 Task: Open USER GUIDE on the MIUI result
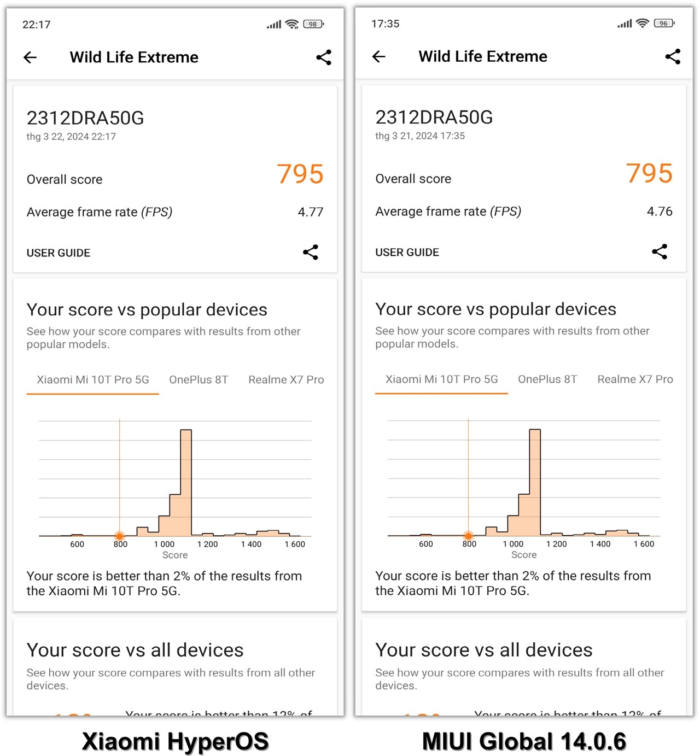click(x=406, y=252)
